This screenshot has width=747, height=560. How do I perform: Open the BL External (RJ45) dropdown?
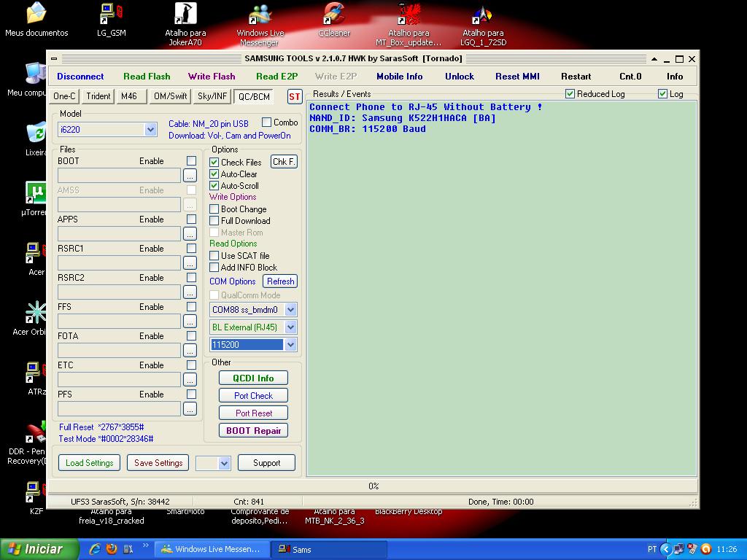point(290,327)
